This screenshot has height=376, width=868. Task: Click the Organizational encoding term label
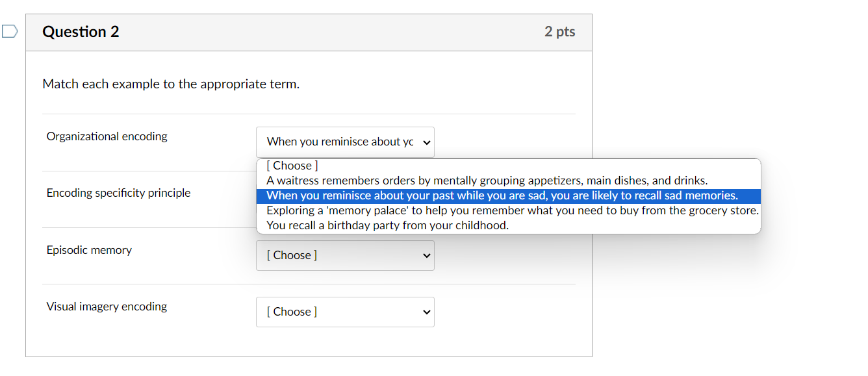click(x=107, y=136)
